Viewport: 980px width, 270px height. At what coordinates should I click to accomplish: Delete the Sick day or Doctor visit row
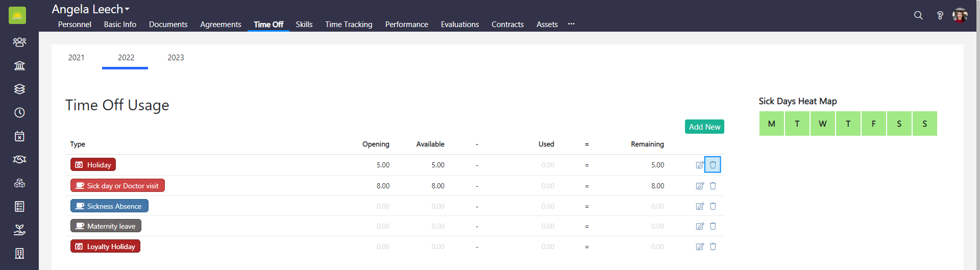[713, 186]
